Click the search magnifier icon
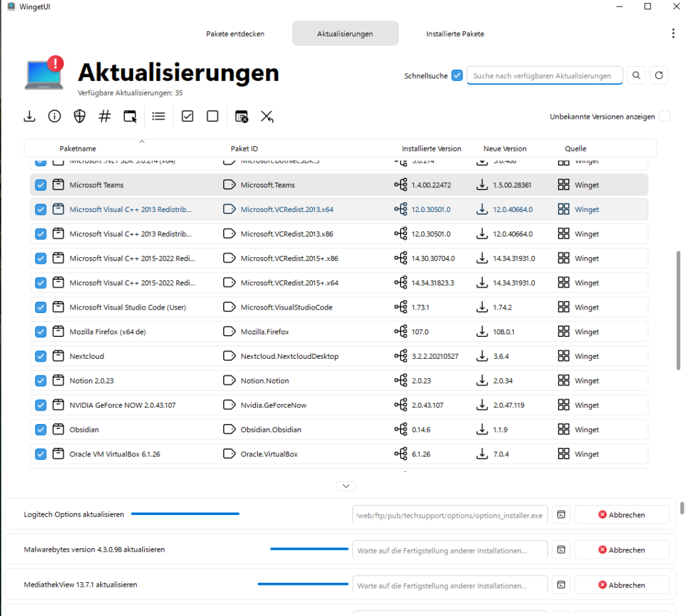The width and height of the screenshot is (691, 616). pyautogui.click(x=636, y=75)
